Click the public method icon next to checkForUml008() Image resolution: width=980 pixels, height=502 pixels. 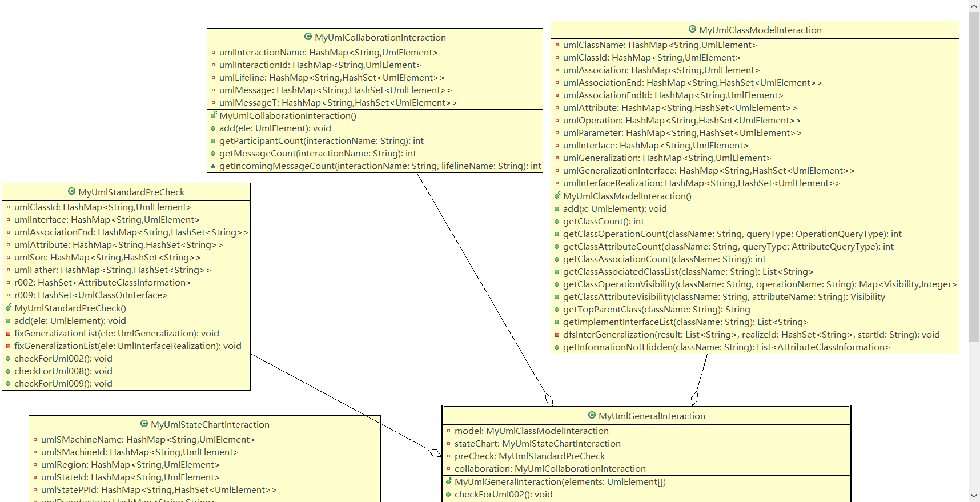click(x=8, y=371)
